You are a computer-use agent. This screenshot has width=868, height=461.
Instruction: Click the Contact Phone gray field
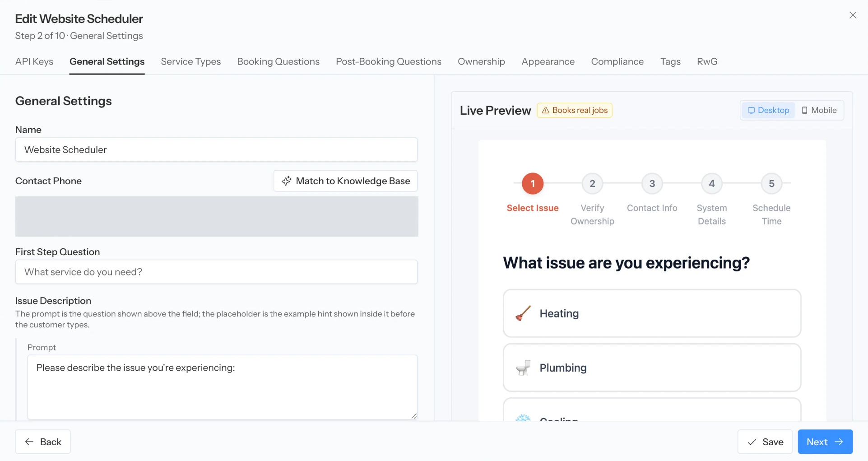[217, 216]
